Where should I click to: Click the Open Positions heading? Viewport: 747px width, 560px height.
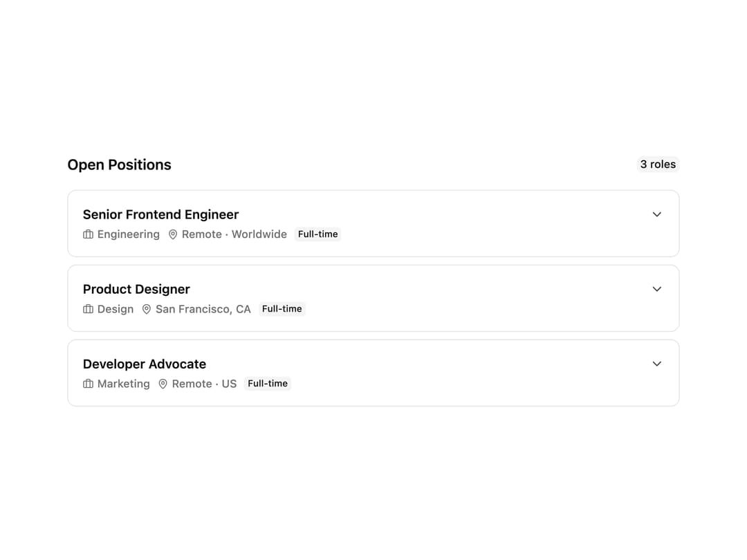(119, 165)
